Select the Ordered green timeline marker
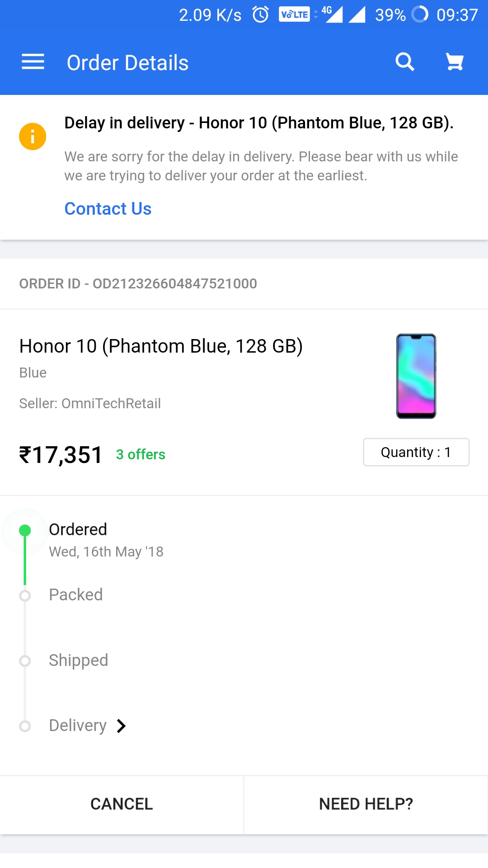This screenshot has width=488, height=868. 25,530
